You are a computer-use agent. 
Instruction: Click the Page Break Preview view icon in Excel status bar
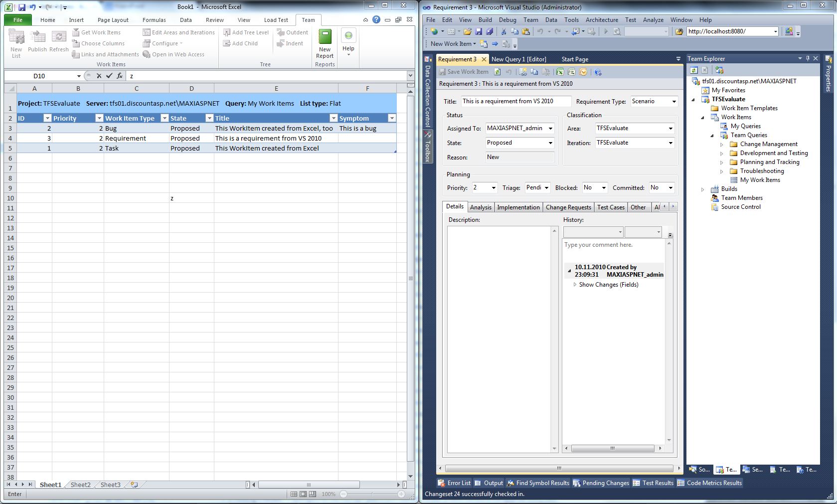coord(313,494)
